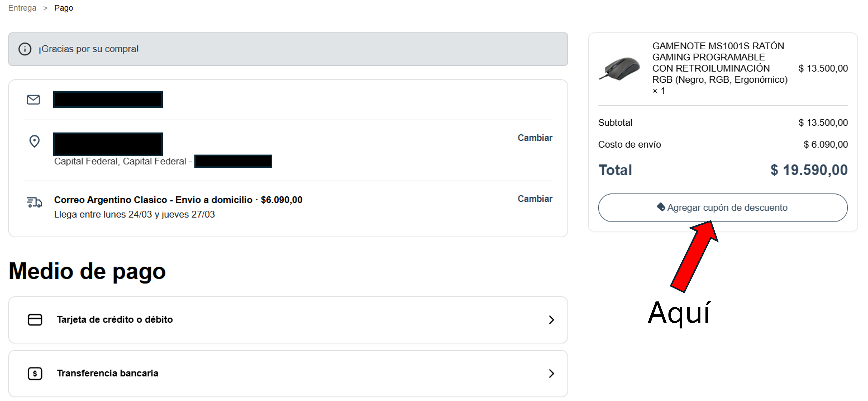The height and width of the screenshot is (401, 868).
Task: Choose Transferencia bancaria payment option
Action: coord(288,373)
